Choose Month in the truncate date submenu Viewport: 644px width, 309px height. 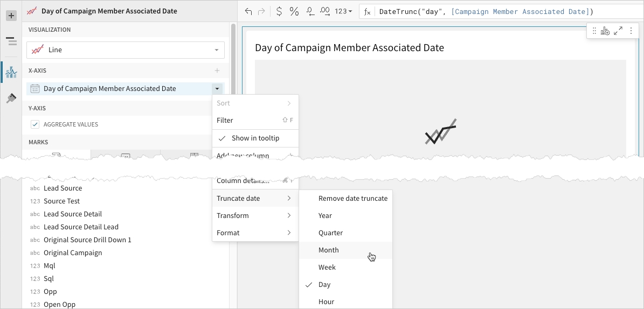[x=329, y=250]
